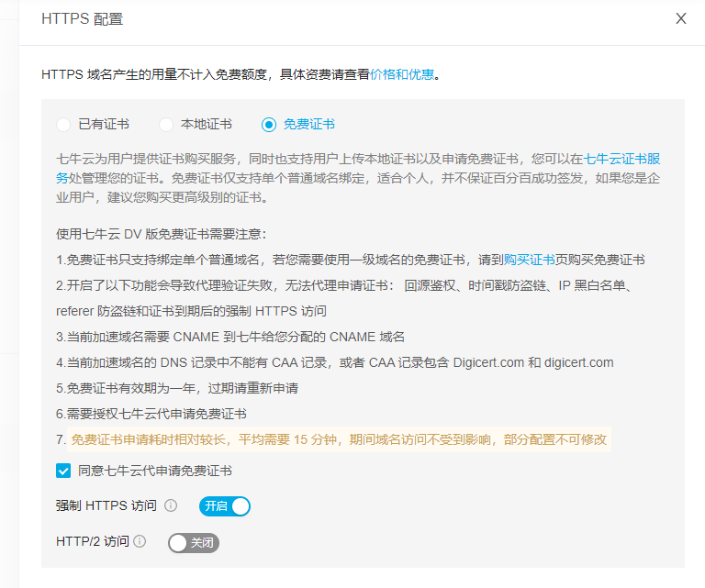Select the 本地证书 radio option
The image size is (705, 588).
click(x=166, y=125)
